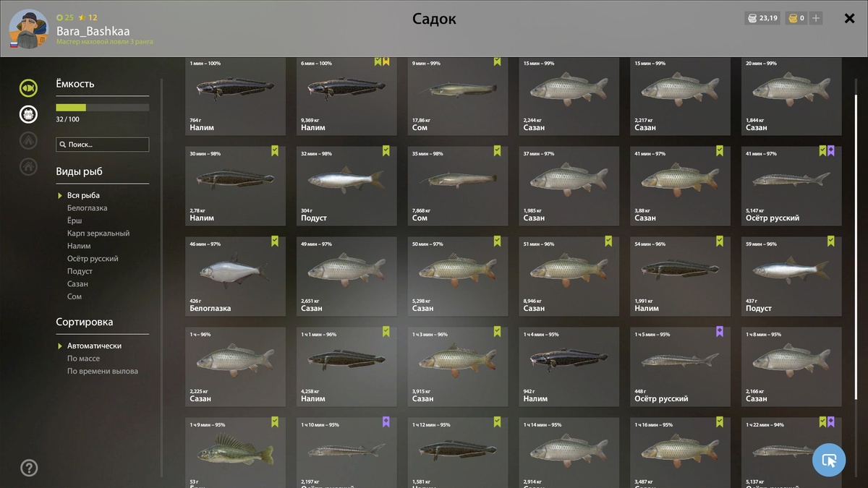Click the Ёмкость capacity progress bar

pyautogui.click(x=103, y=108)
